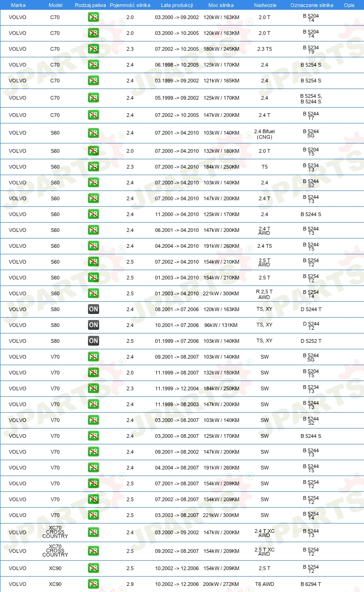Click the Moc silnika column header
Viewport: 364px width, 592px height.
[x=221, y=5]
